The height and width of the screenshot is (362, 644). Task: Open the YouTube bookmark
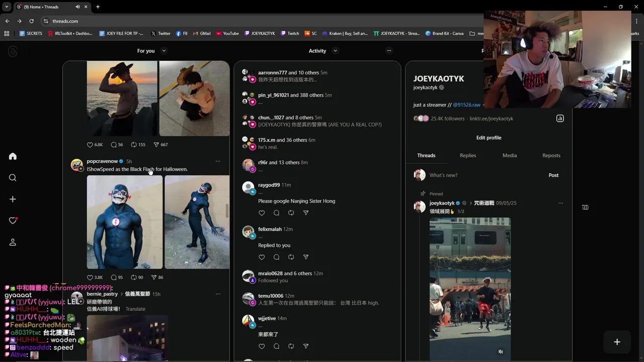[x=227, y=34]
